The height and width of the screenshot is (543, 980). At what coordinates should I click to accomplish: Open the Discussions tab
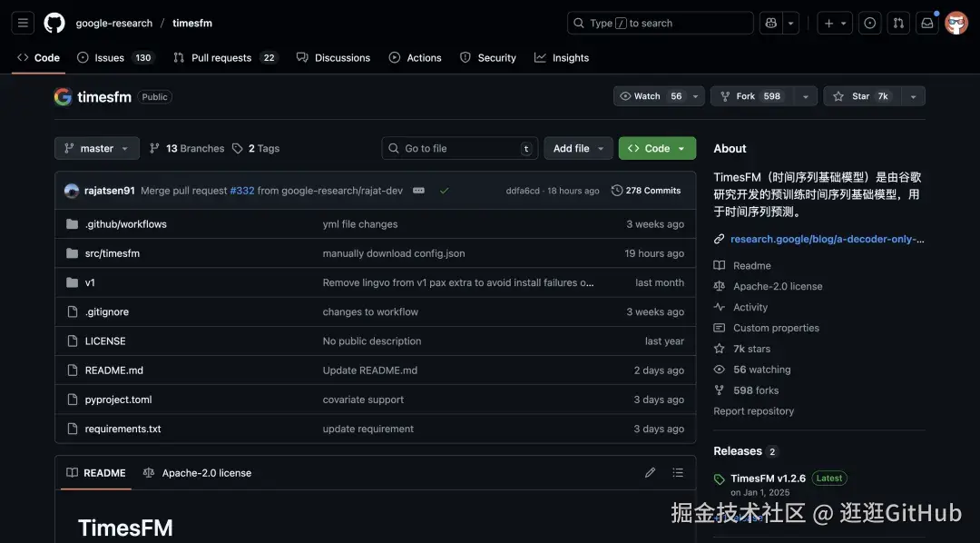click(x=333, y=57)
